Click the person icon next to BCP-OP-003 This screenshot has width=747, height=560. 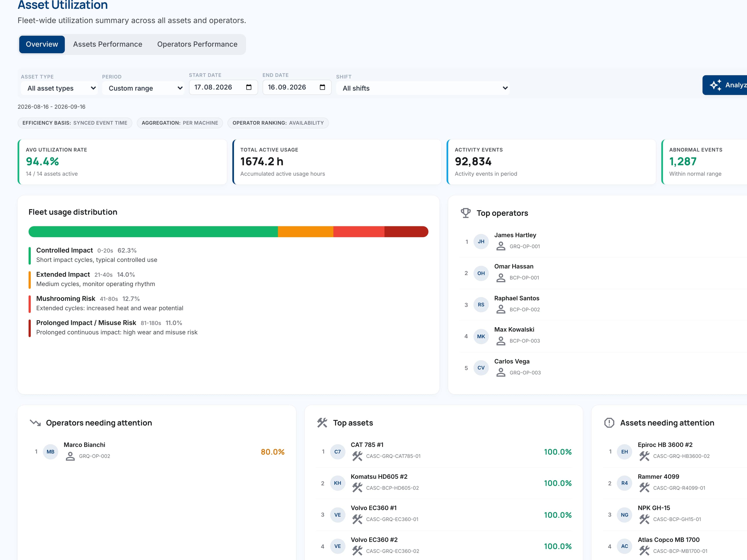[501, 341]
